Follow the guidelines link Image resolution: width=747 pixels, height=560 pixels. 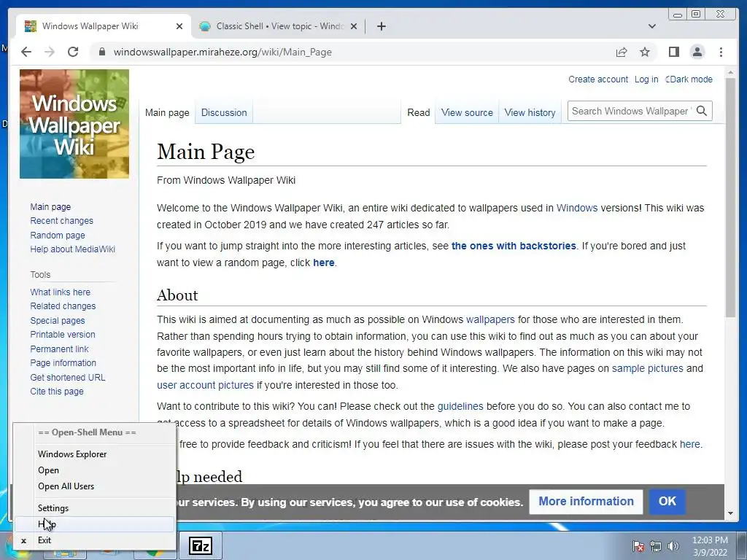460,407
